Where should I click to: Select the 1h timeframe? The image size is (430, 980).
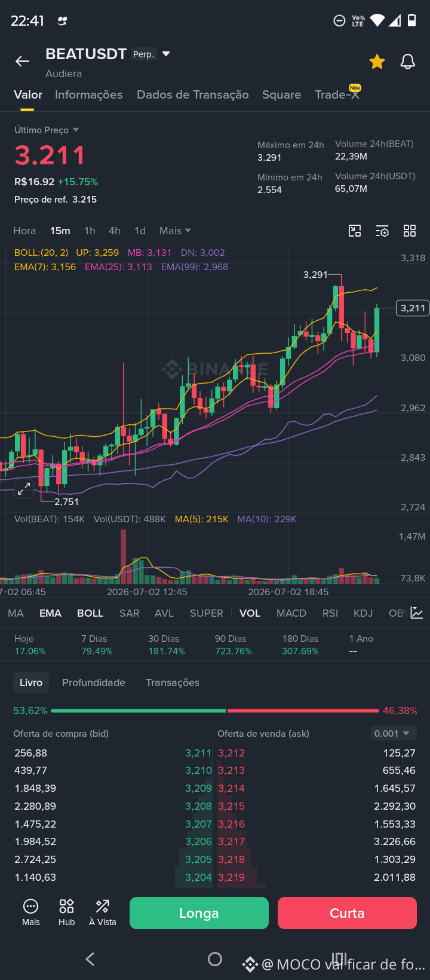[90, 231]
